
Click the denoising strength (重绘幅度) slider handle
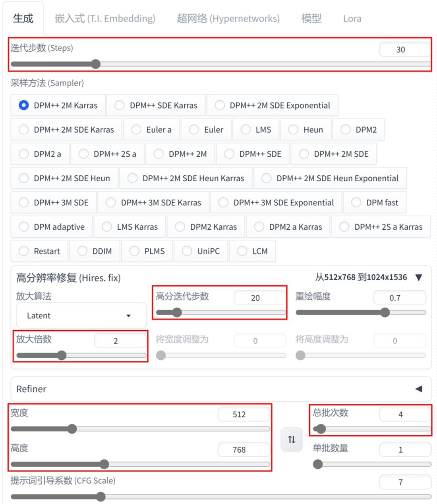point(385,312)
